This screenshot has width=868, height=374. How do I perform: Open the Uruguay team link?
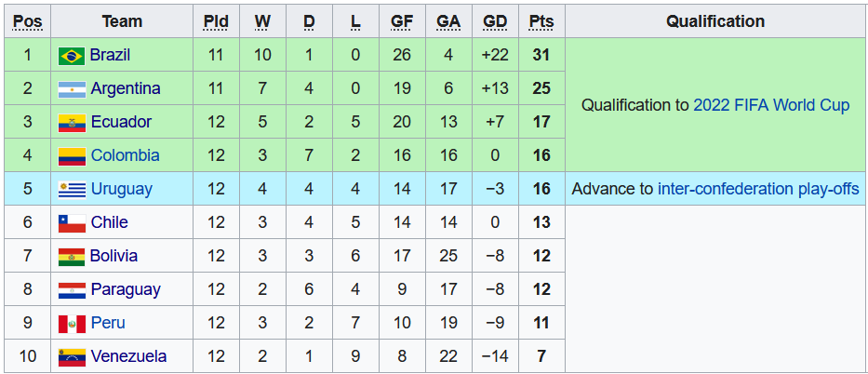click(x=121, y=189)
